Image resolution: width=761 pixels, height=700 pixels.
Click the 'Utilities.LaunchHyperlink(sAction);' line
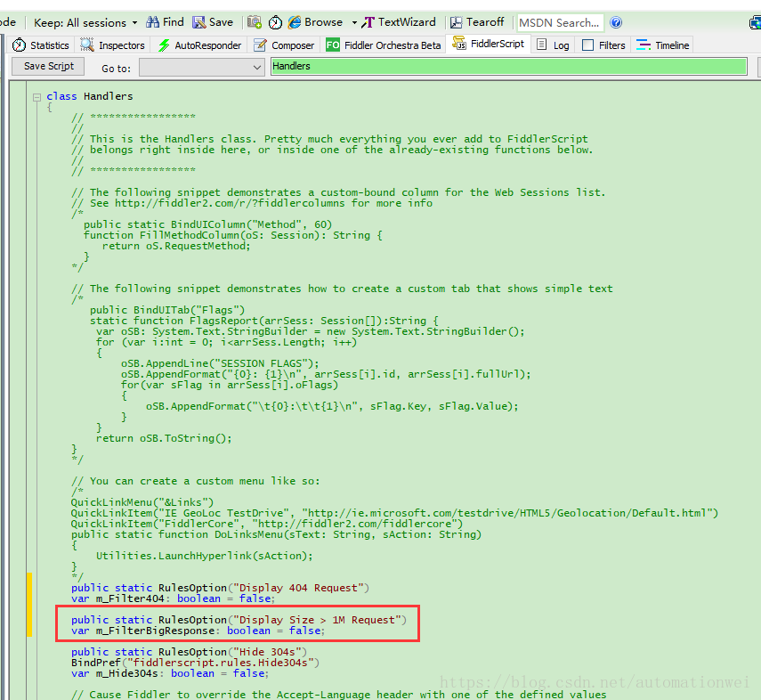click(x=205, y=556)
